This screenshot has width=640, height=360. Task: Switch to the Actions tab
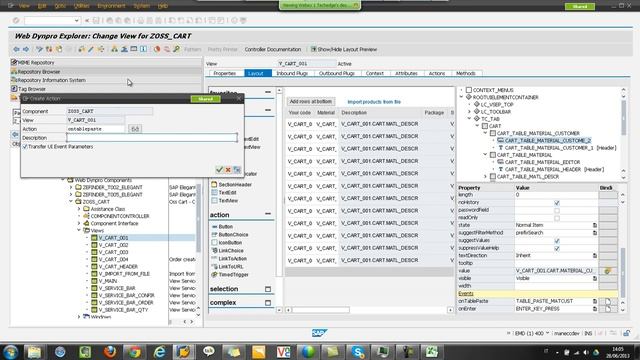437,73
